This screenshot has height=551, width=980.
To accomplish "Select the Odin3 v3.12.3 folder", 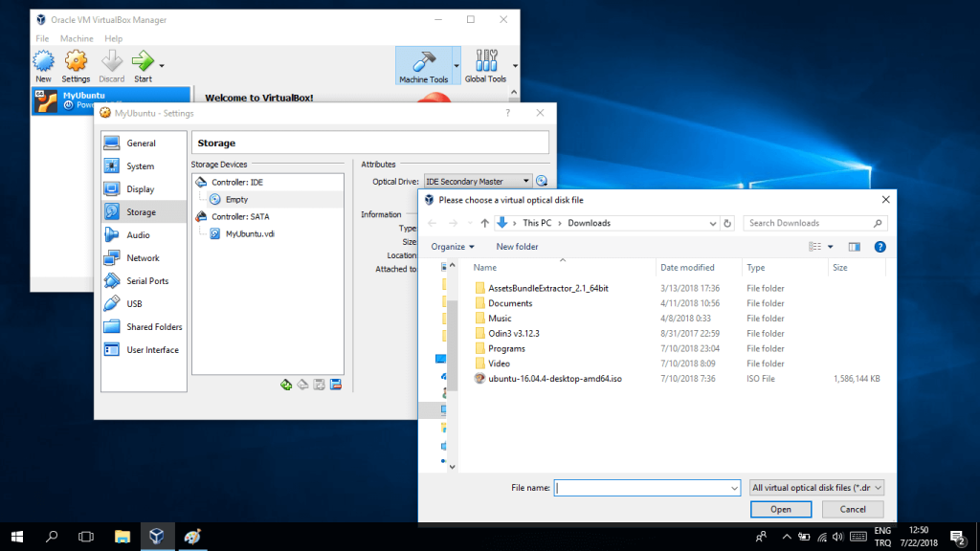I will click(514, 334).
